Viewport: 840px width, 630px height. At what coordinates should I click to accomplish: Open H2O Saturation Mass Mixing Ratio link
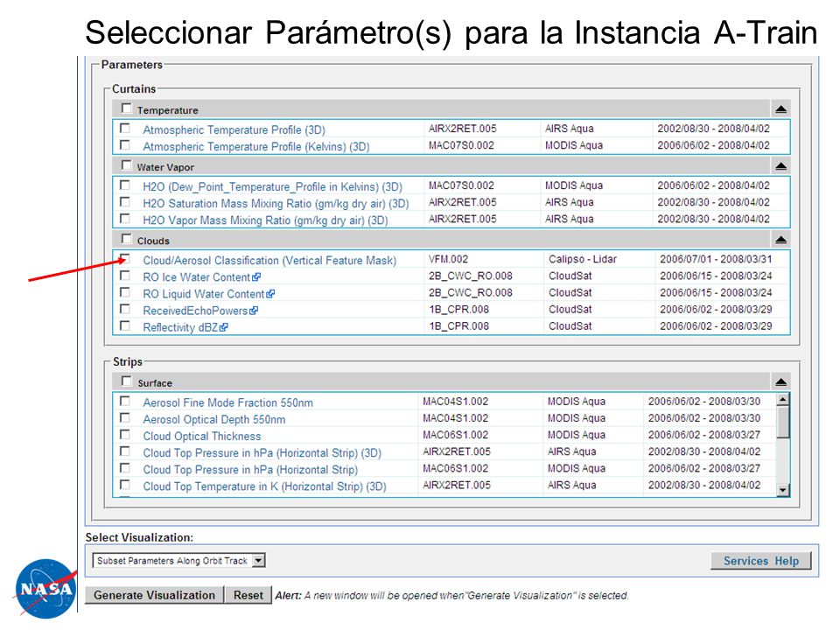pos(276,204)
